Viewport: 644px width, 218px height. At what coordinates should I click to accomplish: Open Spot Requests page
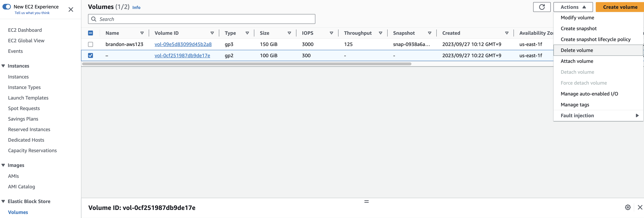pyautogui.click(x=24, y=108)
